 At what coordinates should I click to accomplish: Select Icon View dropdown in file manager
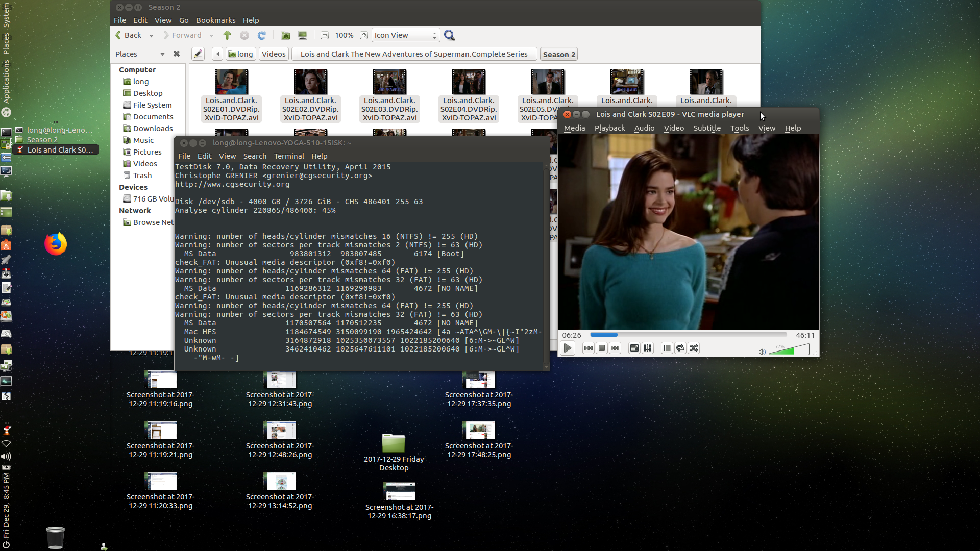(x=405, y=35)
